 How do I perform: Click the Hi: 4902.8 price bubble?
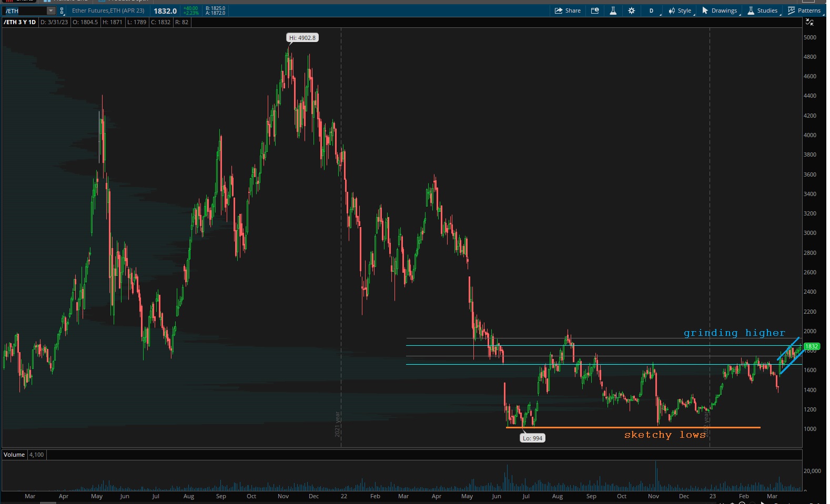(302, 38)
